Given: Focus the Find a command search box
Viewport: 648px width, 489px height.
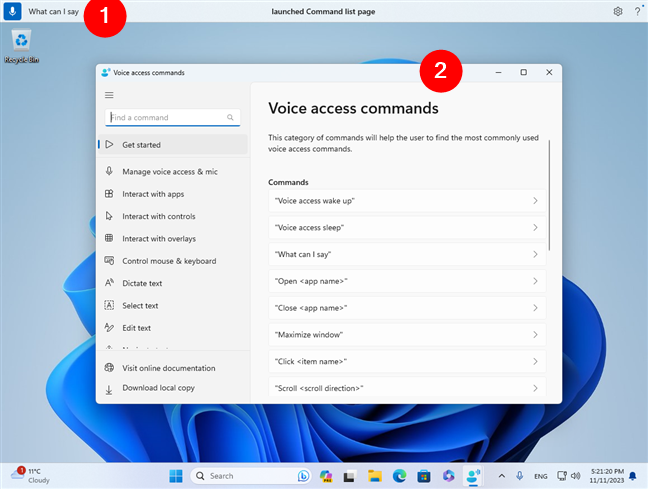Looking at the screenshot, I should point(173,117).
